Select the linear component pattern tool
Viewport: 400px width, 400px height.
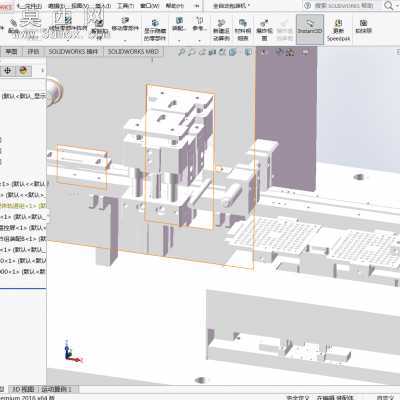[68, 25]
